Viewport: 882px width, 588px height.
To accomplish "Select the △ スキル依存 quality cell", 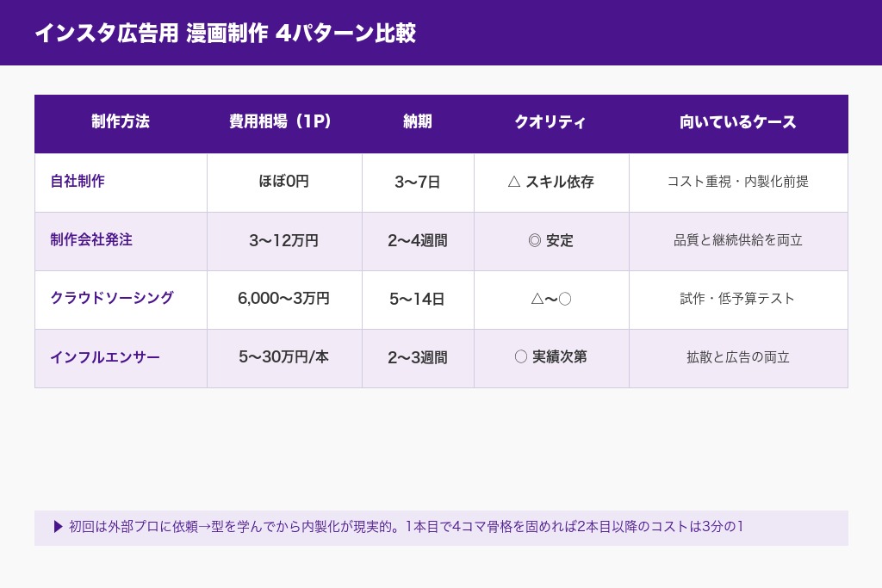I will coord(551,183).
